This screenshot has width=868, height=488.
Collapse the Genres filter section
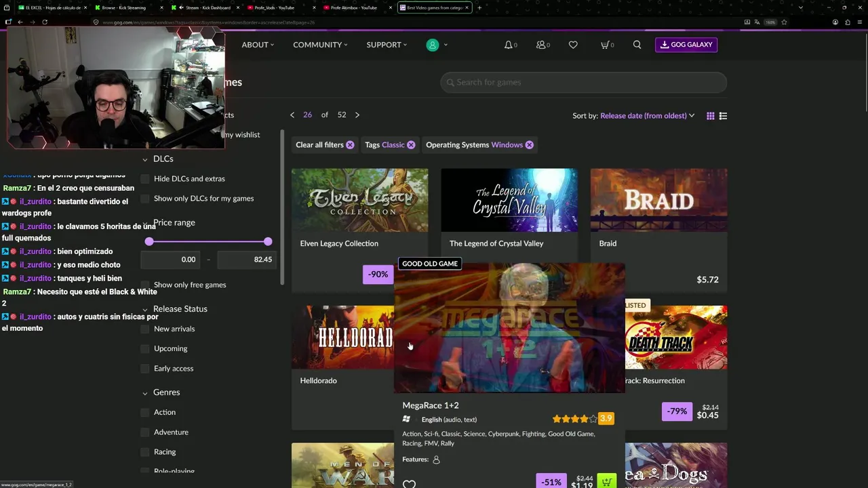[145, 392]
